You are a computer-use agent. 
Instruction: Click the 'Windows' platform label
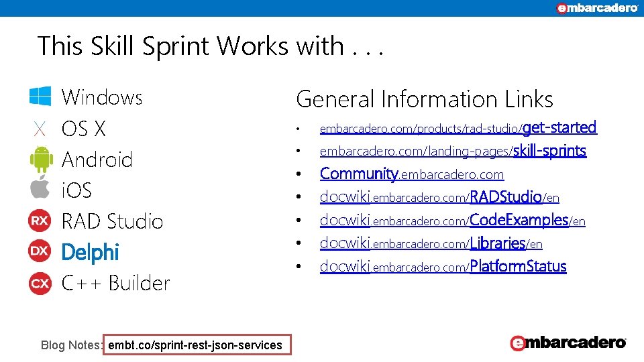point(102,97)
